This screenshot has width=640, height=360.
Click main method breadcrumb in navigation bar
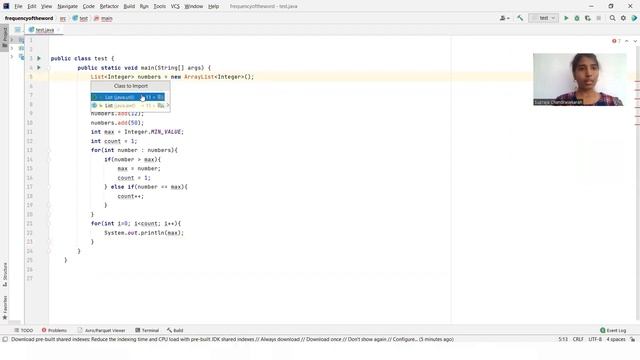point(103,18)
